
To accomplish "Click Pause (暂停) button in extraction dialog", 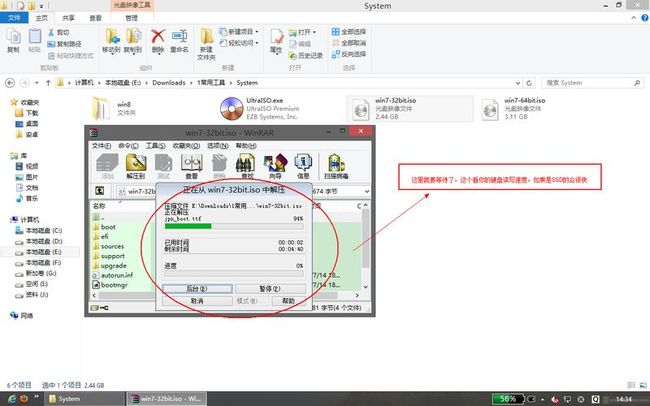I will [x=270, y=289].
